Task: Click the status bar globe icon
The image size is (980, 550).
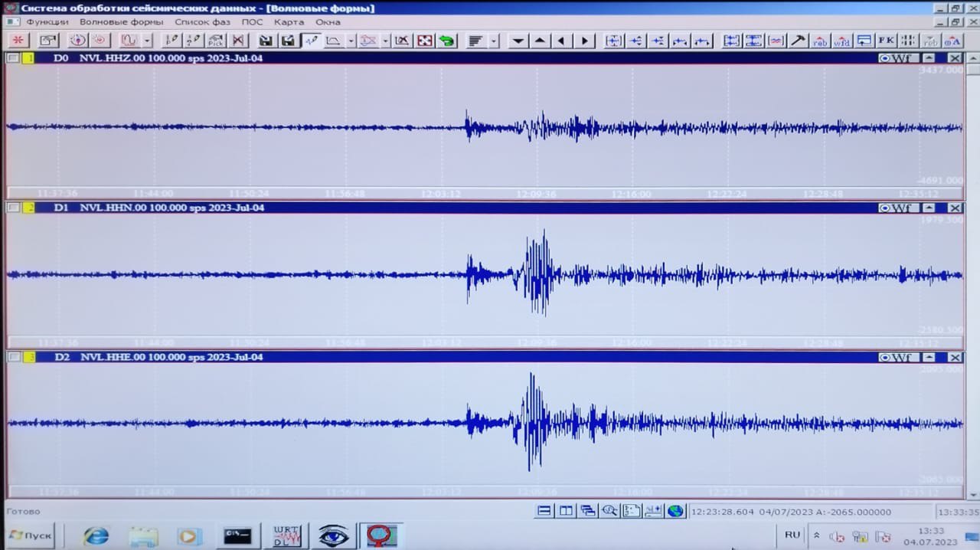Action: pos(675,511)
